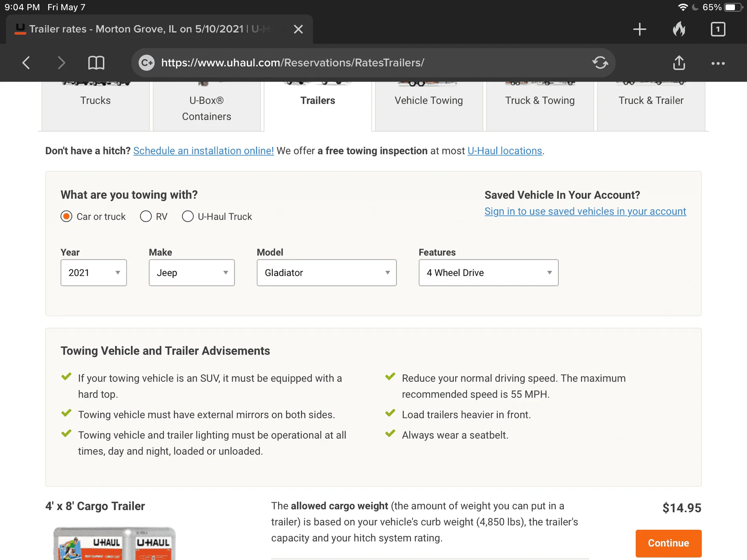Tap the 4' x 8' Cargo Trailer image
This screenshot has width=747, height=560.
pos(114,543)
